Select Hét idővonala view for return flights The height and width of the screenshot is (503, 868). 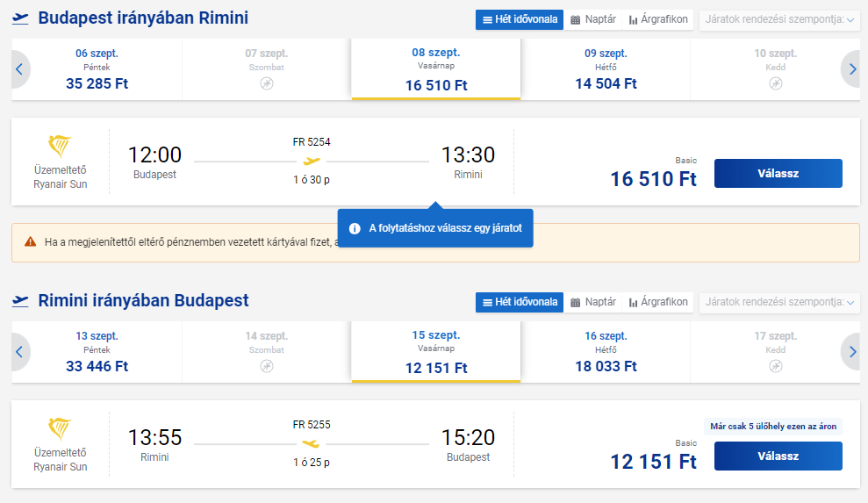pyautogui.click(x=520, y=302)
